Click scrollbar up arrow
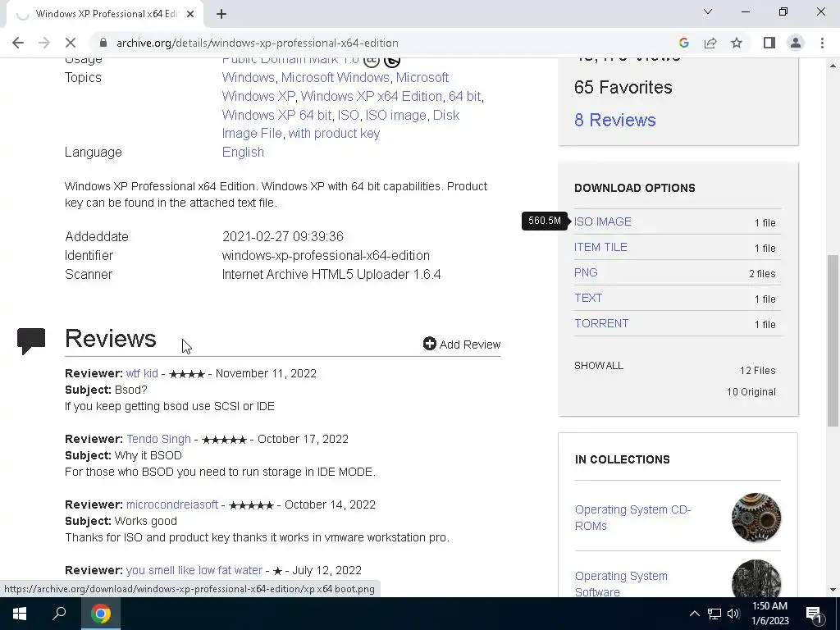The height and width of the screenshot is (630, 840). pyautogui.click(x=833, y=66)
